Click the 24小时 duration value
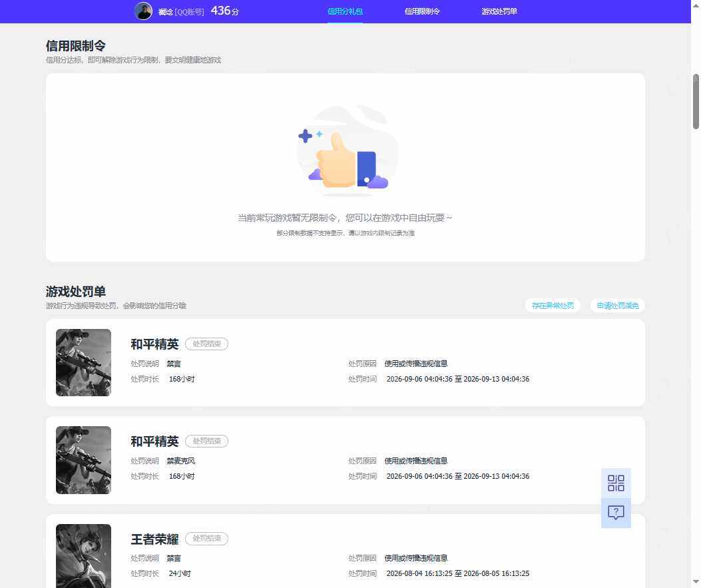The image size is (701, 588). pos(180,574)
